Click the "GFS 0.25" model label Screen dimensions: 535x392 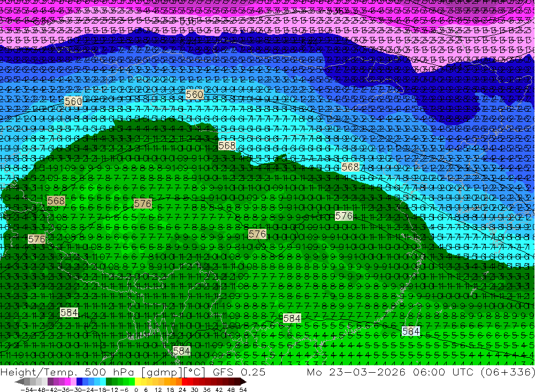[x=239, y=372]
